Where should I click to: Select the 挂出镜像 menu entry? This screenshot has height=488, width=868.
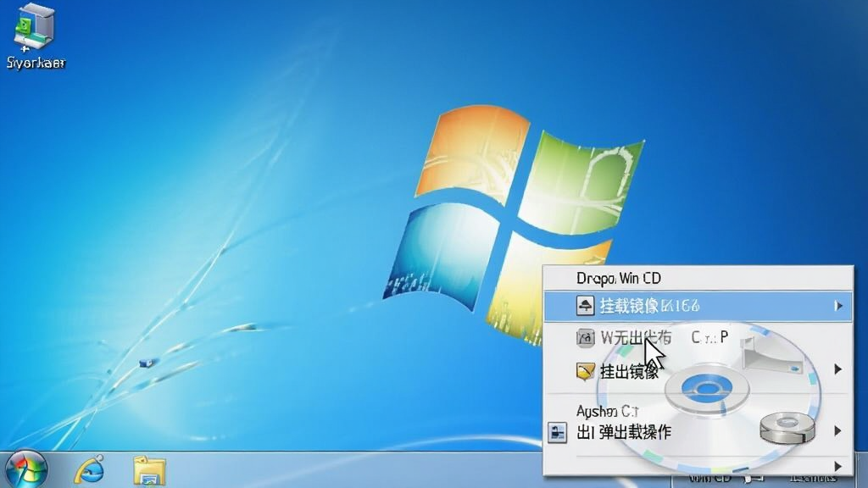point(698,371)
